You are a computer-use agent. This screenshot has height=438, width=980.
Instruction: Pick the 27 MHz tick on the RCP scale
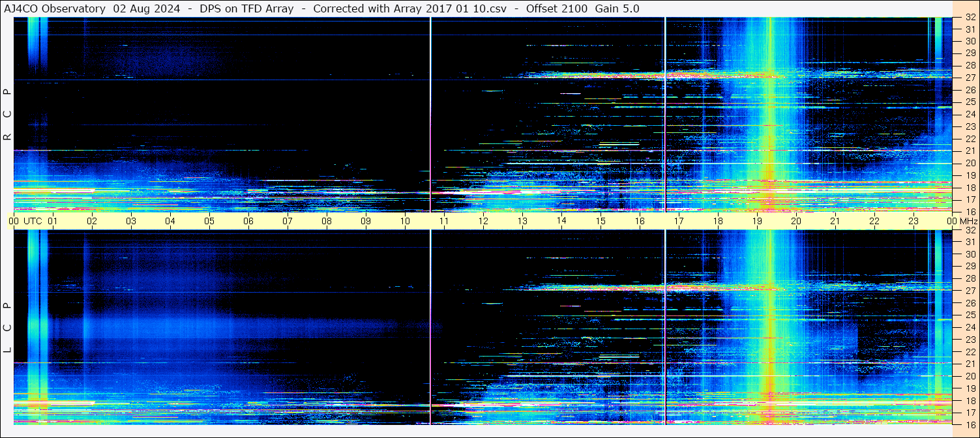970,77
